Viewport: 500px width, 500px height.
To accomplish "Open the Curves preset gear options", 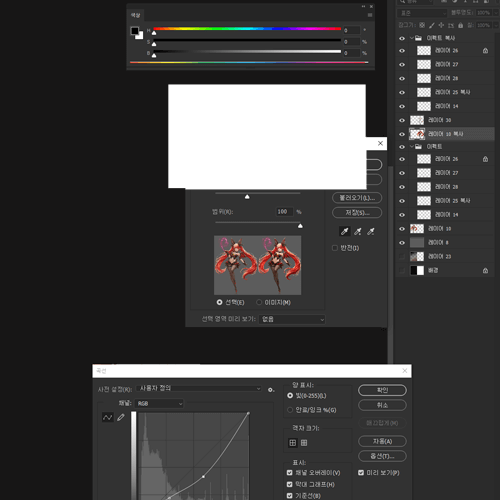I will [271, 389].
